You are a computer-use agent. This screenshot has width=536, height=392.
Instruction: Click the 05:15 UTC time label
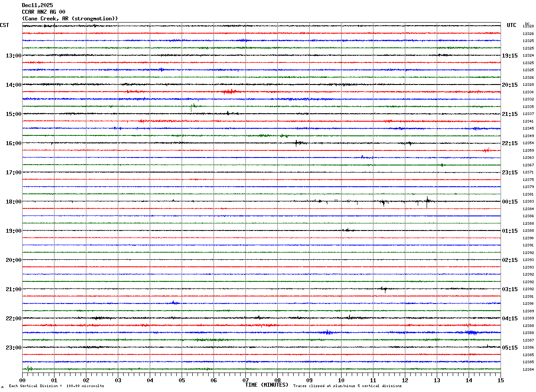pos(510,348)
